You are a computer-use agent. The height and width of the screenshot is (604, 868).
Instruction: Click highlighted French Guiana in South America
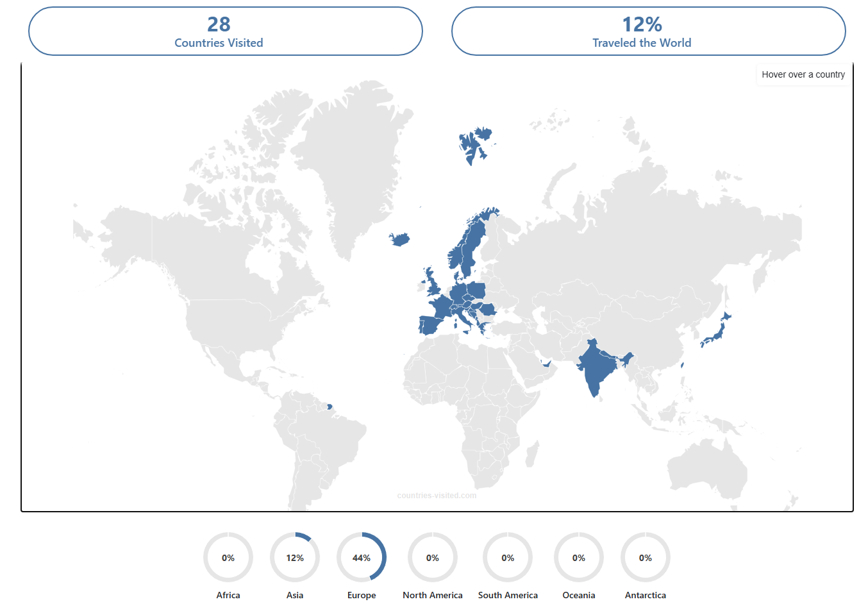click(x=330, y=407)
